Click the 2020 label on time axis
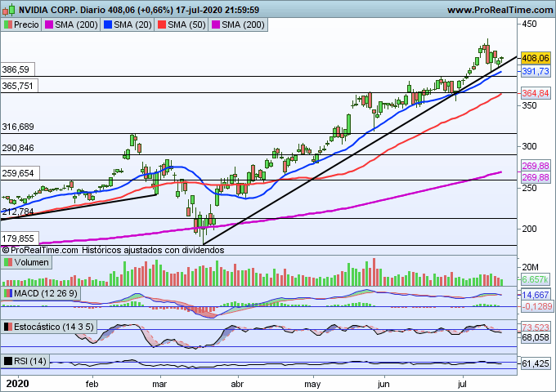The height and width of the screenshot is (392, 556). tap(18, 384)
